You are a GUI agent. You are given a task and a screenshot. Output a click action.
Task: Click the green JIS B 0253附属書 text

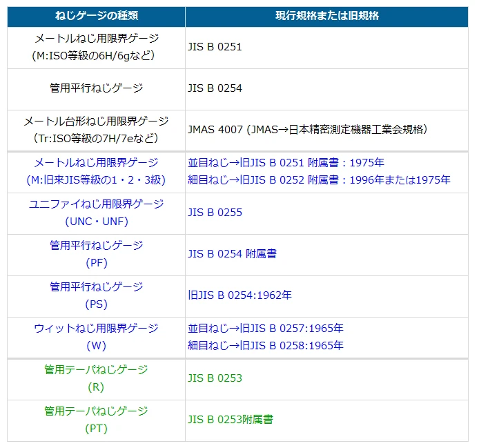231,419
